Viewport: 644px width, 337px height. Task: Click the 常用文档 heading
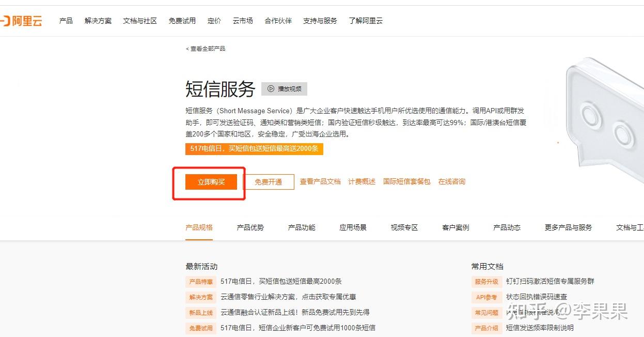(x=487, y=267)
